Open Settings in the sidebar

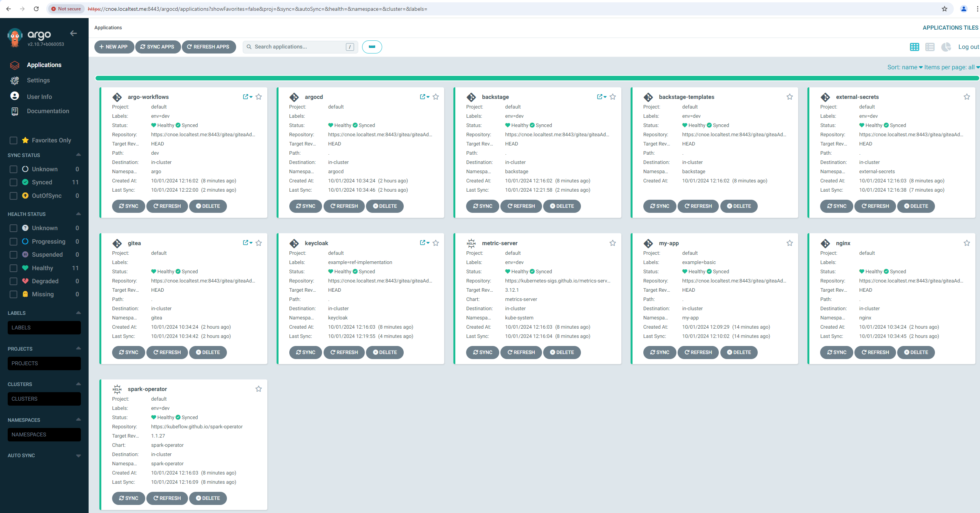pyautogui.click(x=38, y=80)
